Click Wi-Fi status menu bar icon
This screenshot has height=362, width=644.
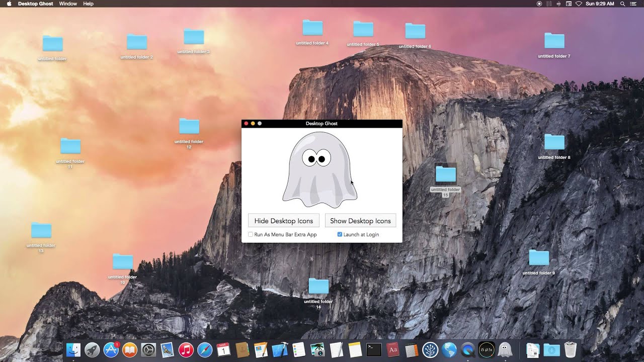(579, 4)
